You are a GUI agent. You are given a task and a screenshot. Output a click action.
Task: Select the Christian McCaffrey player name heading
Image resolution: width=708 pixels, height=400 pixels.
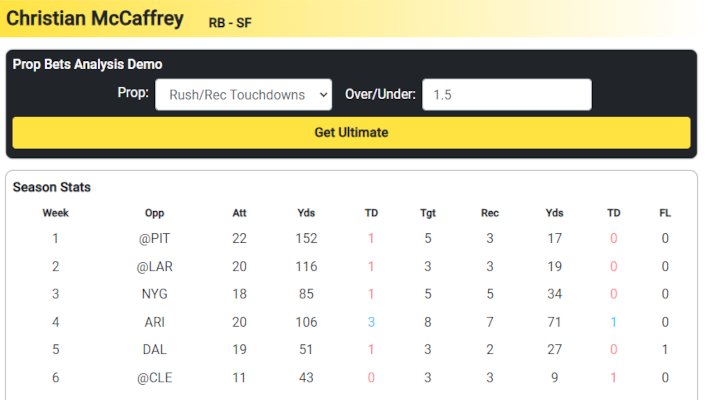[x=95, y=19]
